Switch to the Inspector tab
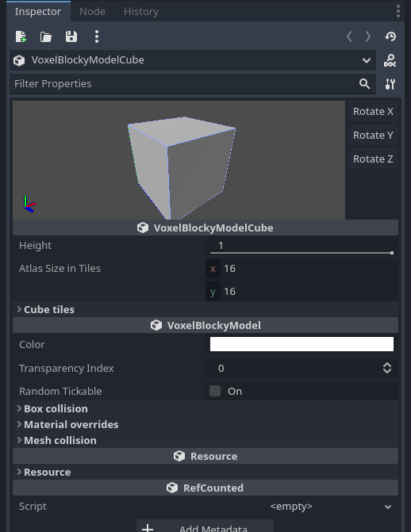Screen dimensions: 411x532 [x=38, y=12]
